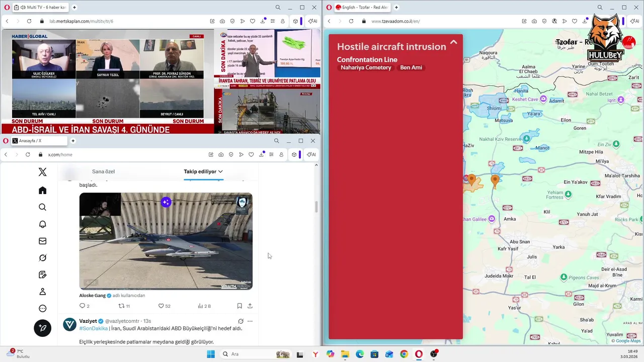Select the NTV scaffolding live stream
This screenshot has height=362, width=644.
[267, 111]
